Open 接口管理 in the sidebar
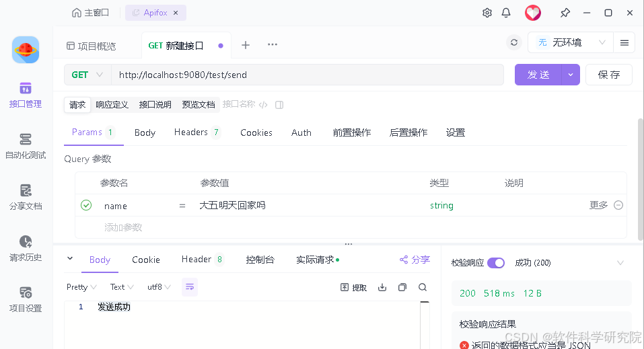This screenshot has width=644, height=349. (26, 95)
